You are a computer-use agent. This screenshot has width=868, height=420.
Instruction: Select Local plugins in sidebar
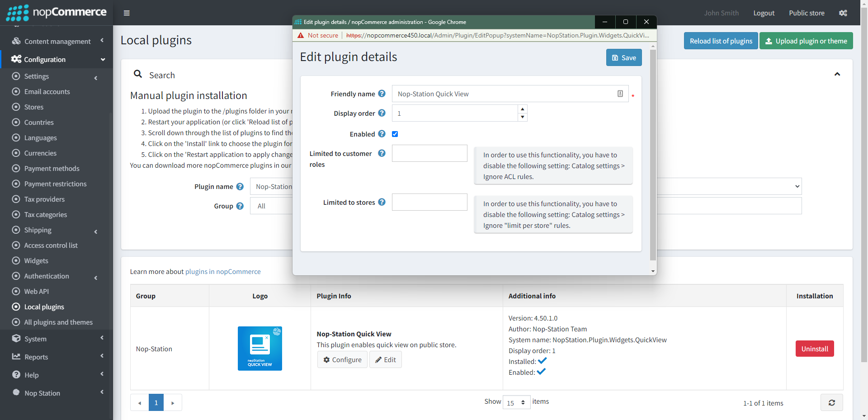44,307
